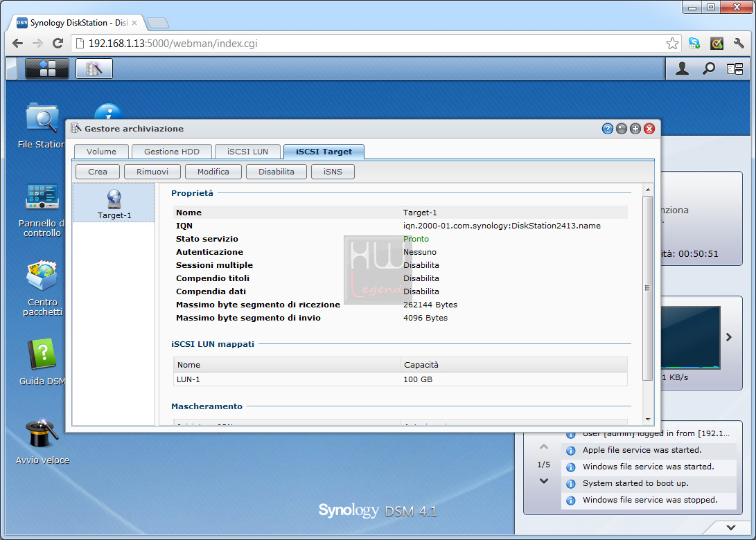Click the Disabilita button

pos(276,172)
